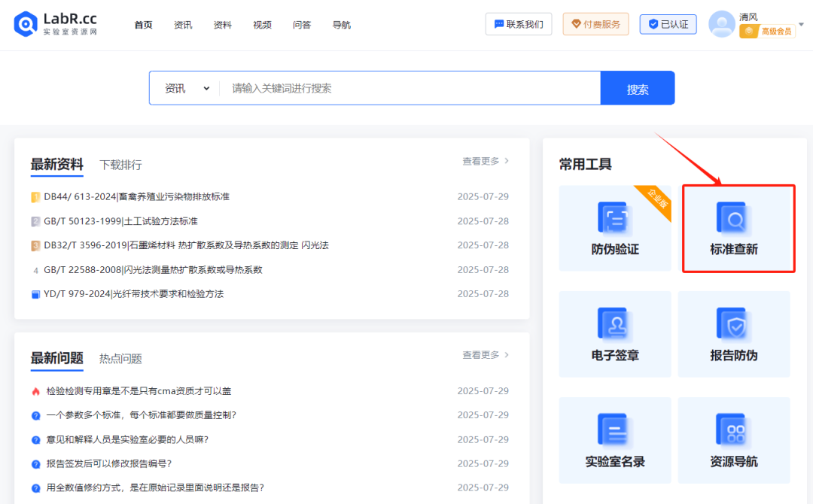Open DB32/T 3596-2019 石墨烯材料 document
Viewport: 813px width, 504px height.
pos(186,245)
